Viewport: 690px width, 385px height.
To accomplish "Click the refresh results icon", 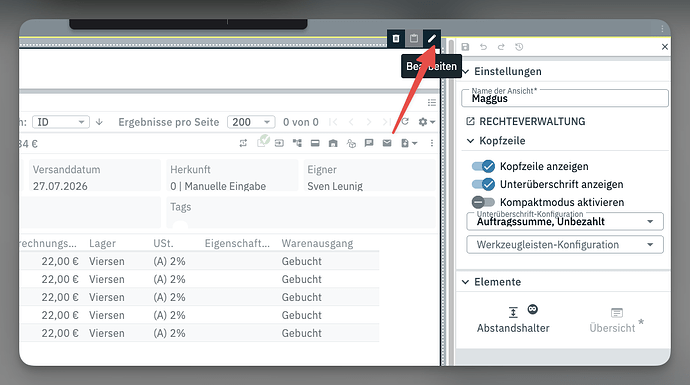I will (405, 122).
